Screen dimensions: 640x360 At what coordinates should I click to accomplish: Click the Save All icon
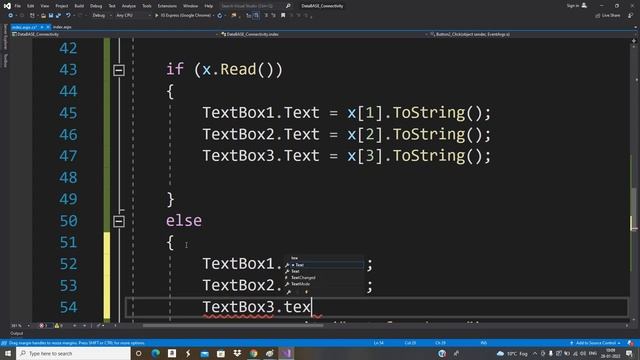[58, 16]
